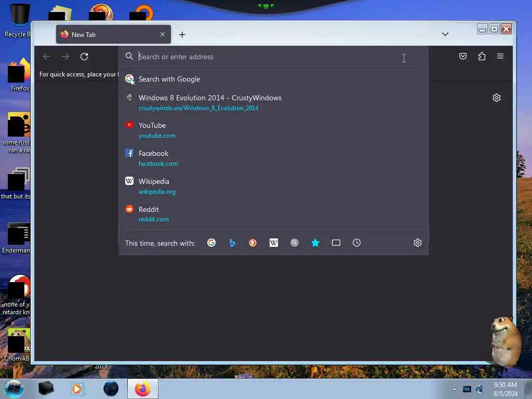Search this time with Bing icon
This screenshot has width=532, height=399.
232,243
